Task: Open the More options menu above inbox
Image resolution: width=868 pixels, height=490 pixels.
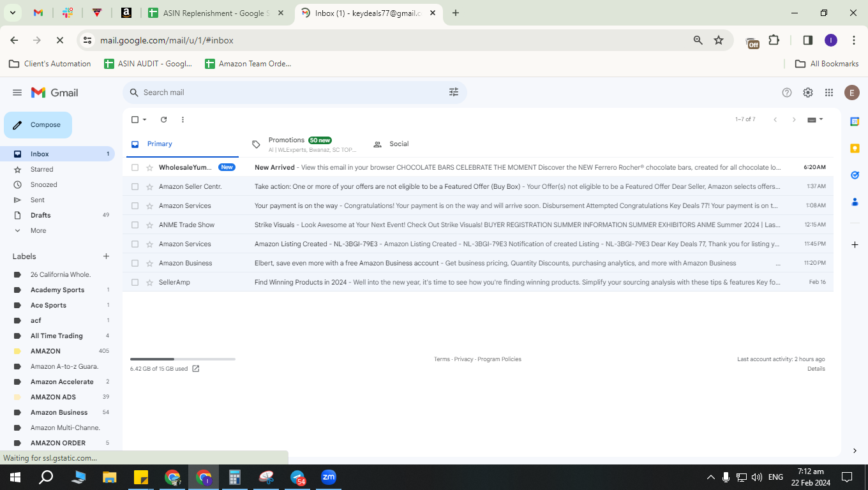Action: pyautogui.click(x=183, y=119)
